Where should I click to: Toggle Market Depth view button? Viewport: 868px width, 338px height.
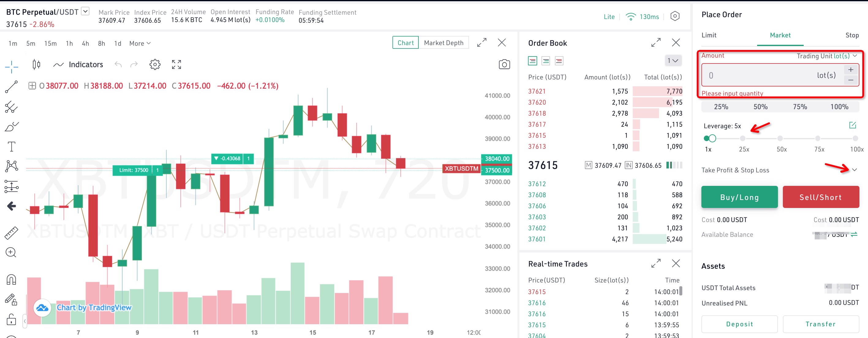coord(442,43)
